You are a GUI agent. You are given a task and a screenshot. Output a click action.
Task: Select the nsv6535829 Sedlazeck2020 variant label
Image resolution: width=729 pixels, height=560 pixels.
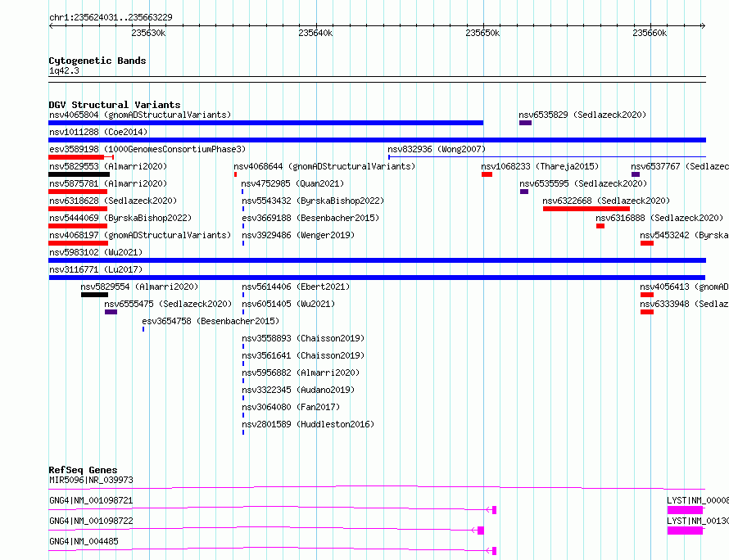pyautogui.click(x=582, y=115)
